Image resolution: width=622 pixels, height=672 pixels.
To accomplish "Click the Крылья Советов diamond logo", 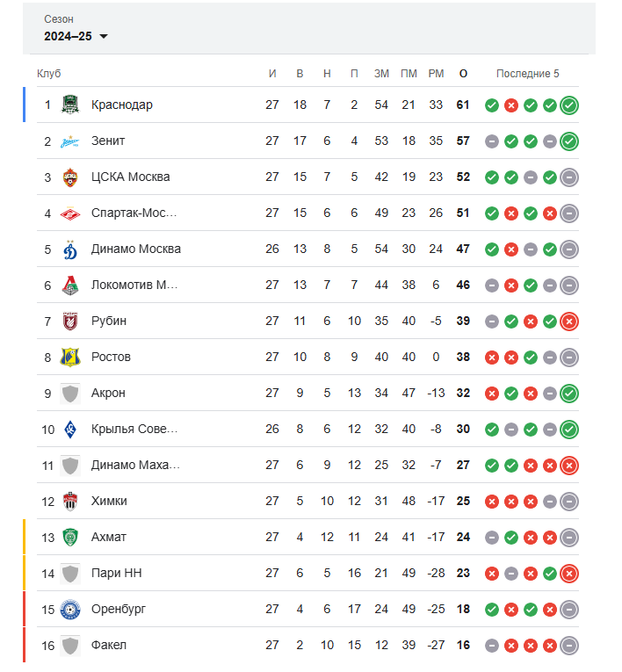I will pos(70,429).
